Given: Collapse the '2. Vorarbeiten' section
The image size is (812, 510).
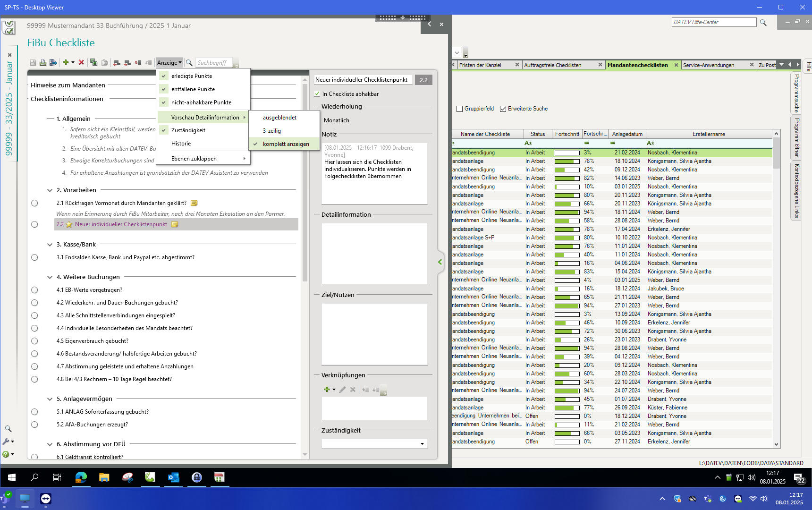Looking at the screenshot, I should 50,190.
